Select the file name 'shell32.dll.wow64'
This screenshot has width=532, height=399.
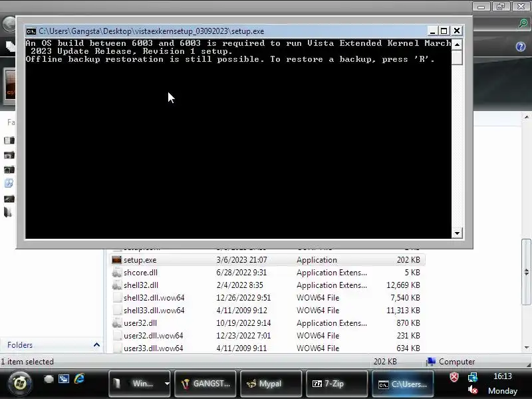pyautogui.click(x=154, y=298)
